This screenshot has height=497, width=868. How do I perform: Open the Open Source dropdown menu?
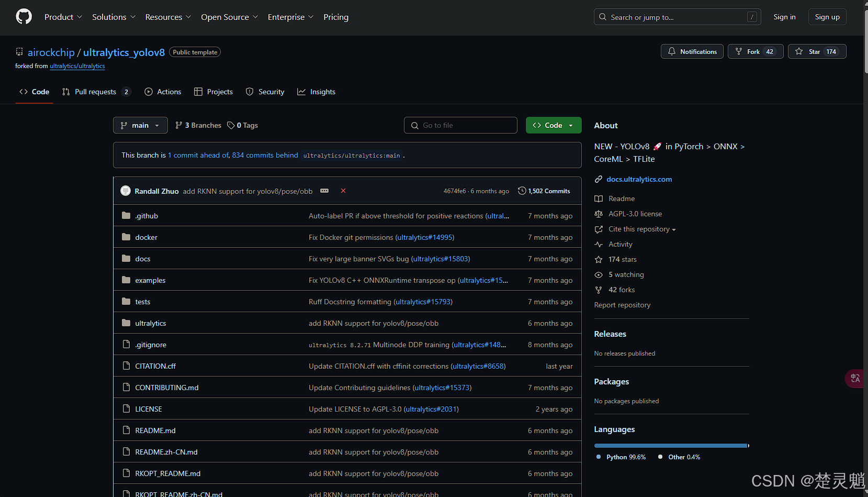click(229, 17)
